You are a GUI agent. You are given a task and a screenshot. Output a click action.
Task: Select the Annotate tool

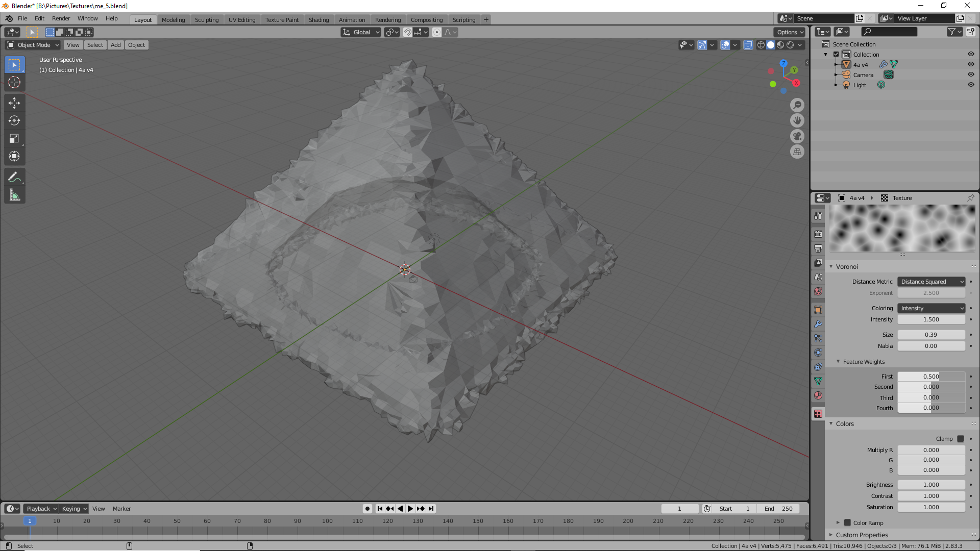(x=14, y=177)
